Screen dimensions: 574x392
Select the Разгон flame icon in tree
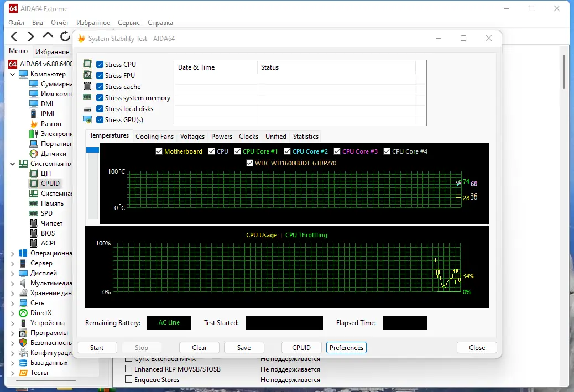coord(34,124)
